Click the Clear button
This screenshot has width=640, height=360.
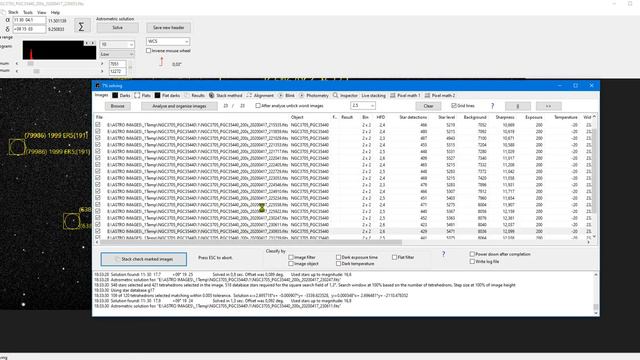point(428,106)
